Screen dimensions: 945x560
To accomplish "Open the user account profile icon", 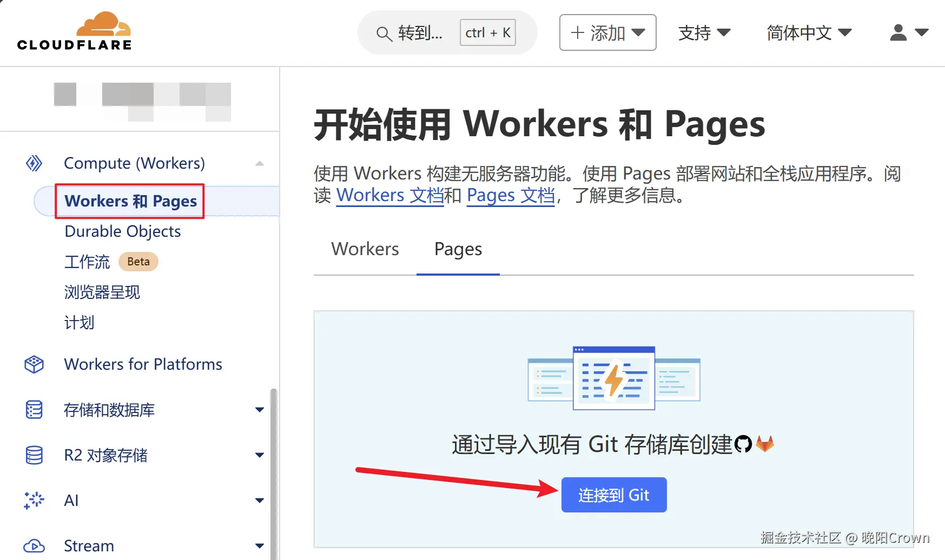I will (x=898, y=32).
